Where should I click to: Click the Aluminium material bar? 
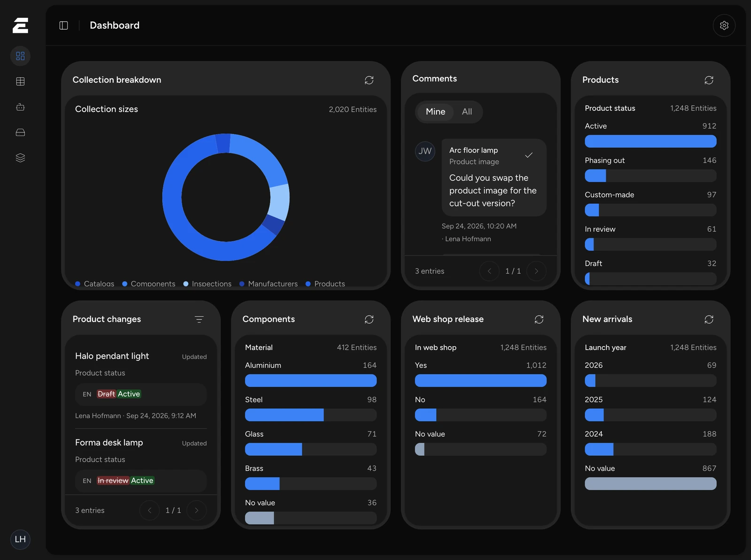click(311, 380)
